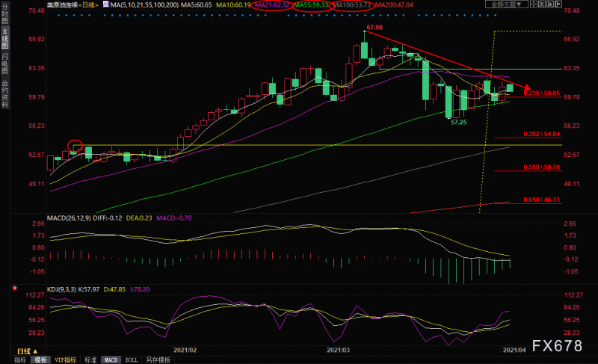Click the red dot KDJ panel icon
This screenshot has height=364, width=598.
point(14,289)
